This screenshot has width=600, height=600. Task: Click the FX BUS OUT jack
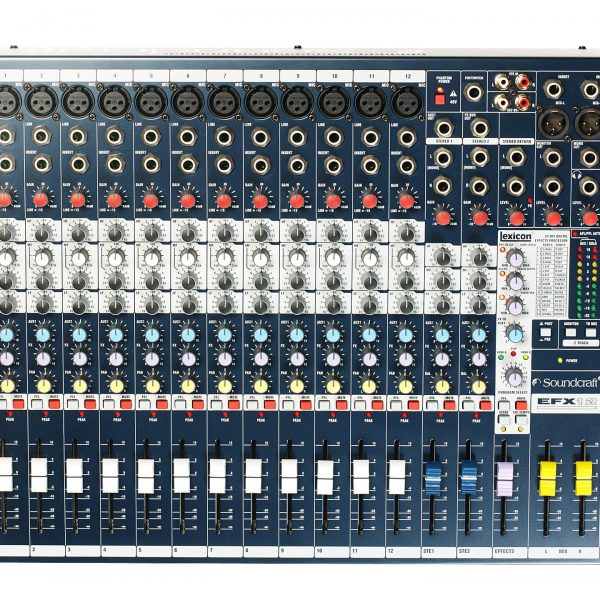click(480, 128)
